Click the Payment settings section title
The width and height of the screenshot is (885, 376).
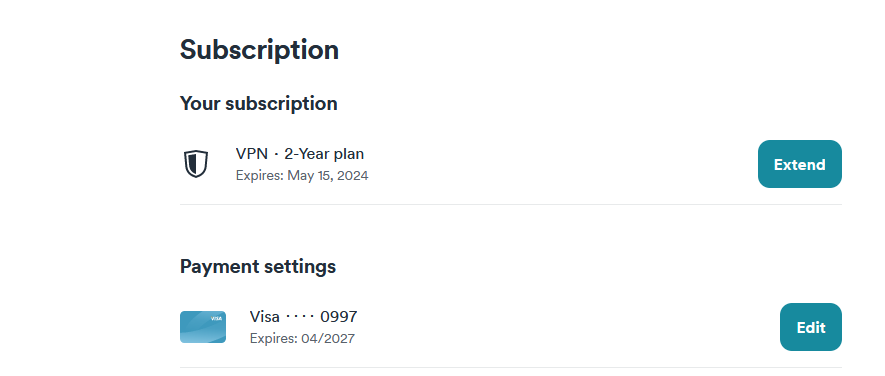(x=258, y=266)
